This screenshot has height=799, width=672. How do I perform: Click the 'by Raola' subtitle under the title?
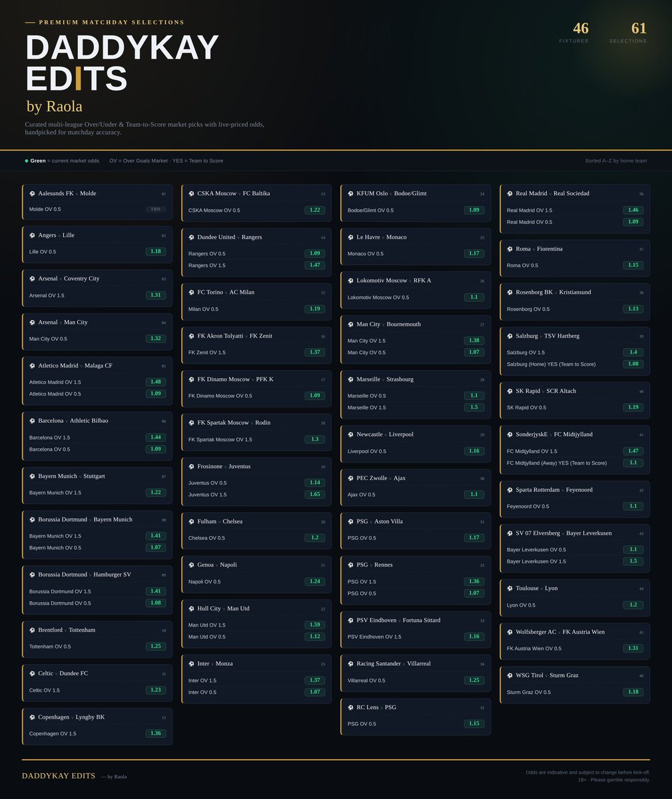click(x=54, y=106)
